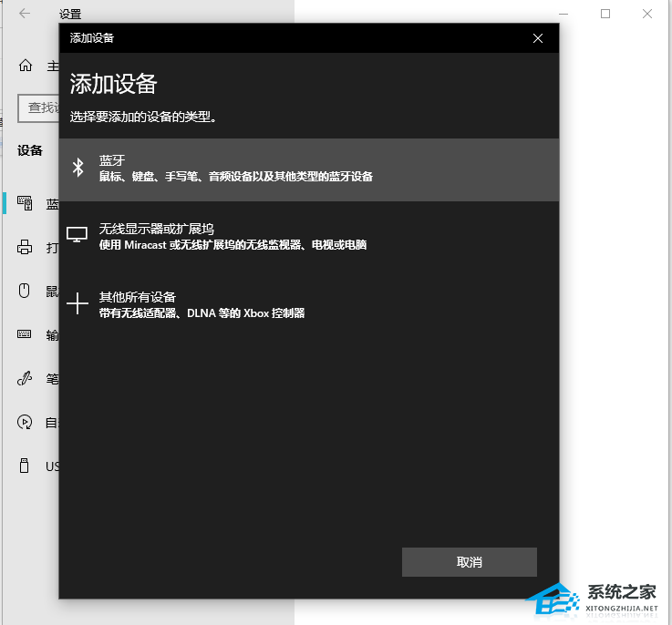The width and height of the screenshot is (672, 625).
Task: Go back using the Settings back arrow
Action: tap(25, 14)
